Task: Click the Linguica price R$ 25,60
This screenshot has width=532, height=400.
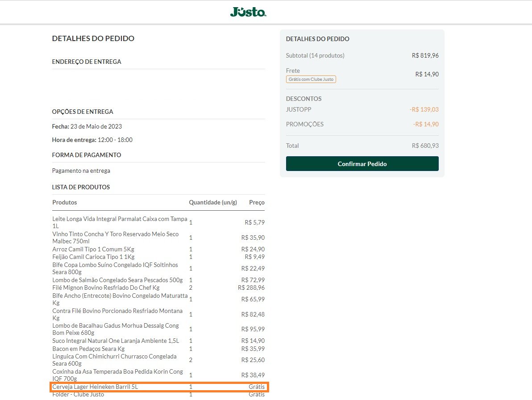Action: coord(253,360)
